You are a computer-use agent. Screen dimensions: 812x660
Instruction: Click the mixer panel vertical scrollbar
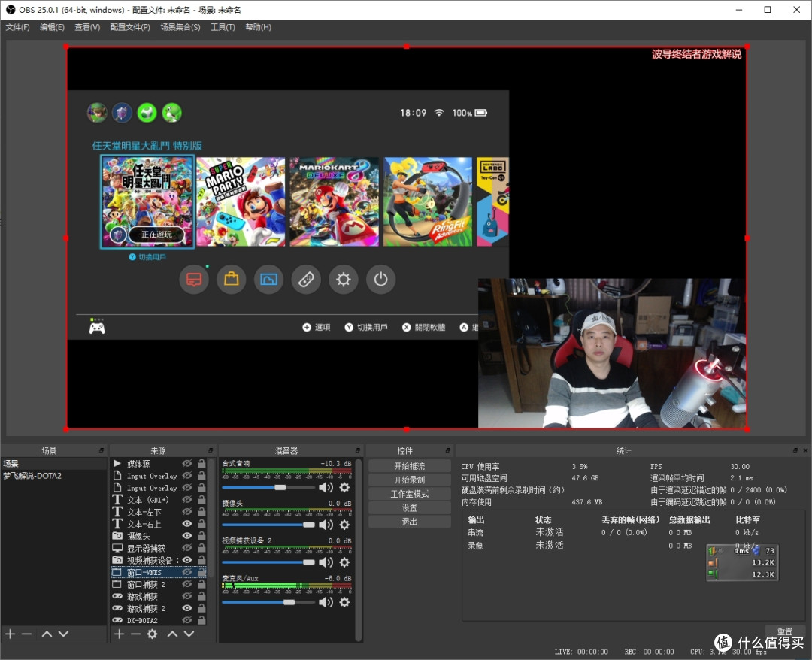coord(359,549)
